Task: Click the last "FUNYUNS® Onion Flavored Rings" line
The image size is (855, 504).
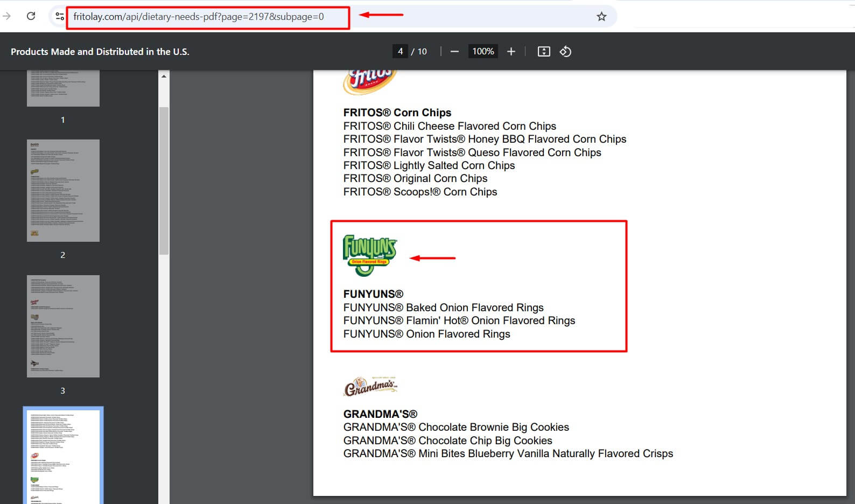Action: point(427,334)
